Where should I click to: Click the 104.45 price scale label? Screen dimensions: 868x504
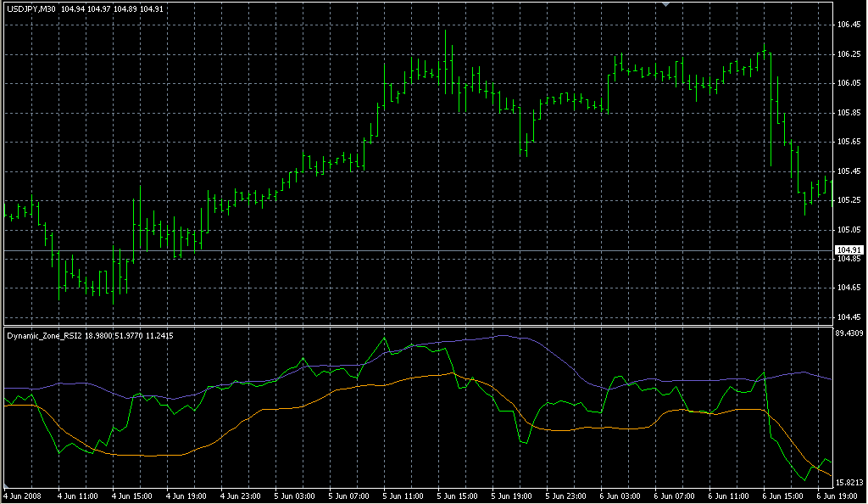pos(849,317)
